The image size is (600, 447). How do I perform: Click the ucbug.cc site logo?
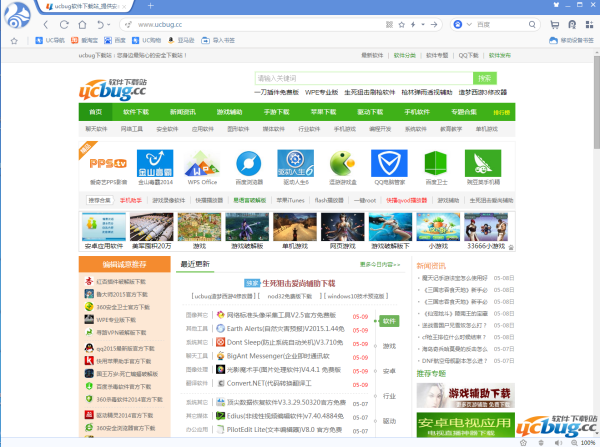click(x=113, y=90)
